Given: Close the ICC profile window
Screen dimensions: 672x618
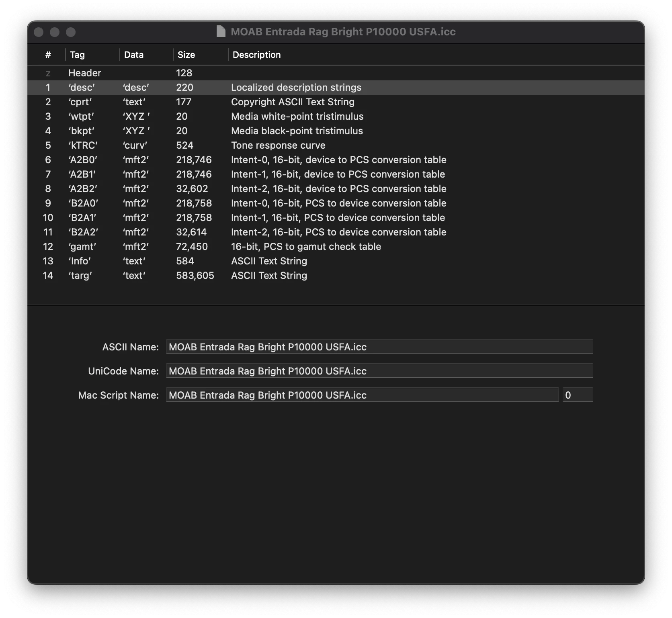Looking at the screenshot, I should tap(39, 32).
